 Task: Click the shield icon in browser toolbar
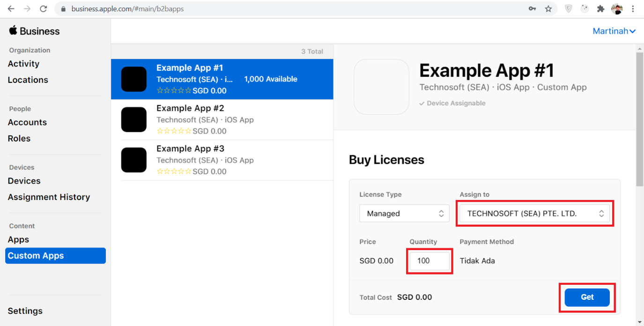tap(568, 8)
